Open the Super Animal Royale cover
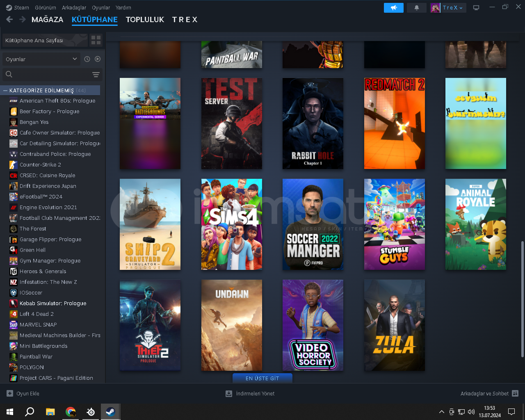 (x=476, y=224)
